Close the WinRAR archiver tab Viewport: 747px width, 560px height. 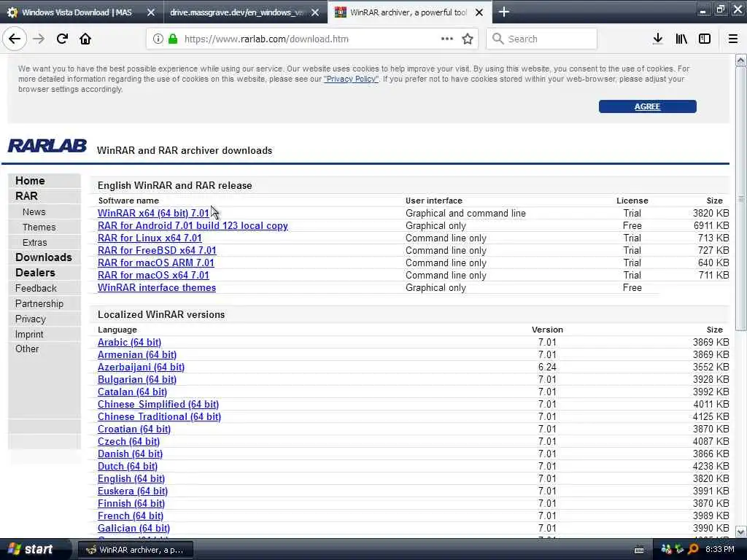(479, 12)
